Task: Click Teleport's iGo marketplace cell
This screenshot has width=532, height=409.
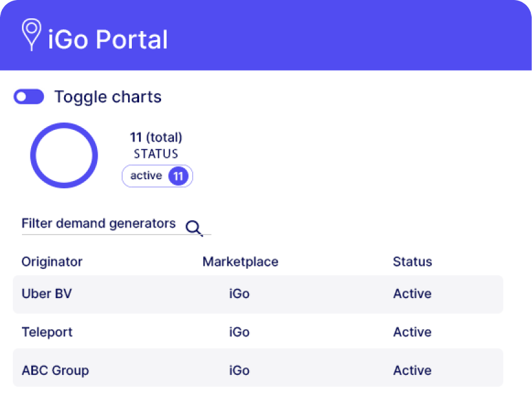Action: point(239,332)
